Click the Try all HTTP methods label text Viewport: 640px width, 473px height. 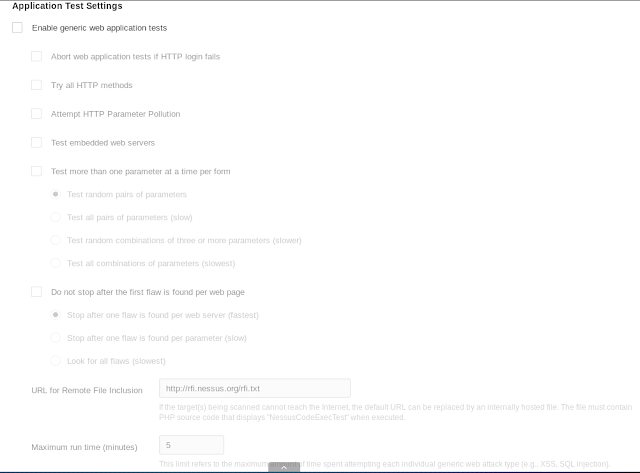click(92, 85)
